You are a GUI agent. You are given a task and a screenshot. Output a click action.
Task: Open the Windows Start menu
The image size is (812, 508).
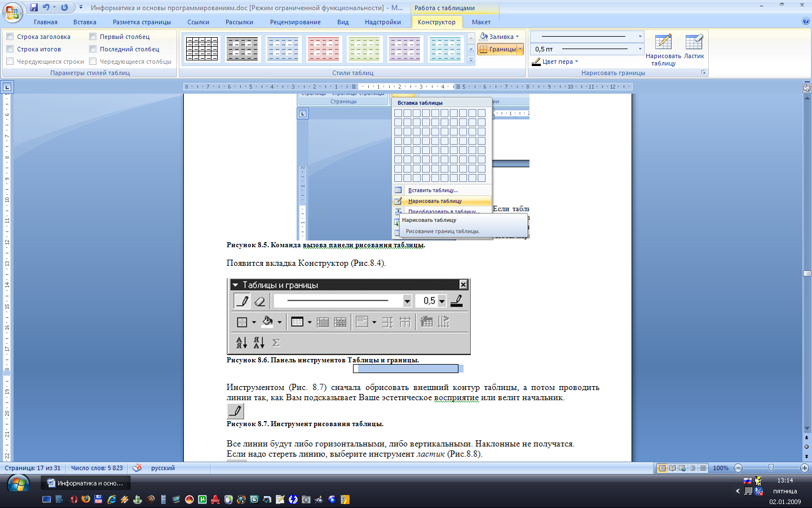coord(18,485)
